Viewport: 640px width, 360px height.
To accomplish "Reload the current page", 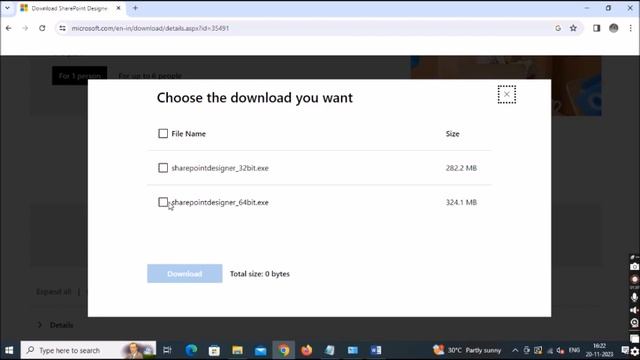I will (x=42, y=28).
